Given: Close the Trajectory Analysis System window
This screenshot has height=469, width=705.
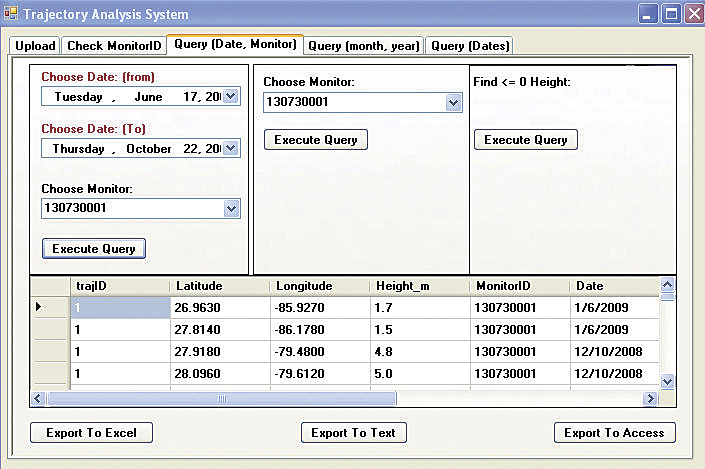Looking at the screenshot, I should pos(694,14).
